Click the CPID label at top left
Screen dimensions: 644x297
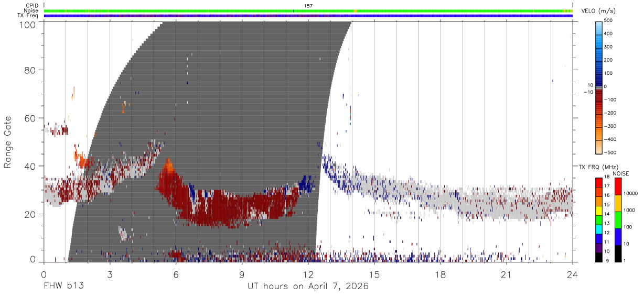click(31, 6)
